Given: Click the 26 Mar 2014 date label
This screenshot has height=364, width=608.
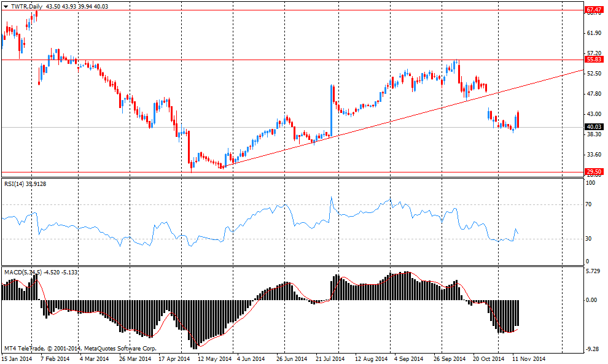Looking at the screenshot, I should [135, 359].
